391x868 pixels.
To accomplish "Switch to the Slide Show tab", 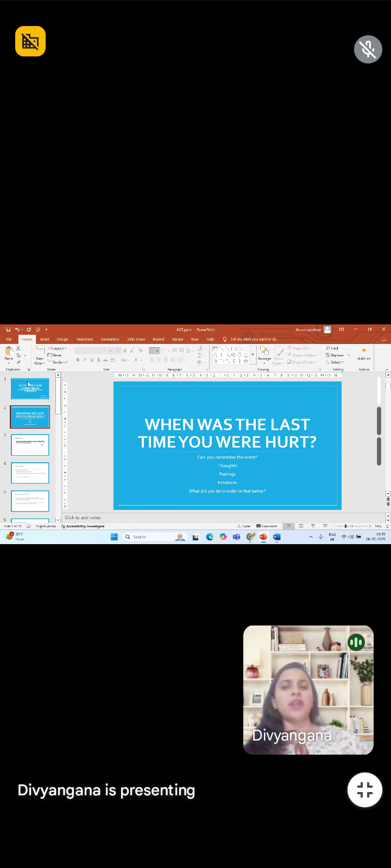I will pyautogui.click(x=136, y=339).
